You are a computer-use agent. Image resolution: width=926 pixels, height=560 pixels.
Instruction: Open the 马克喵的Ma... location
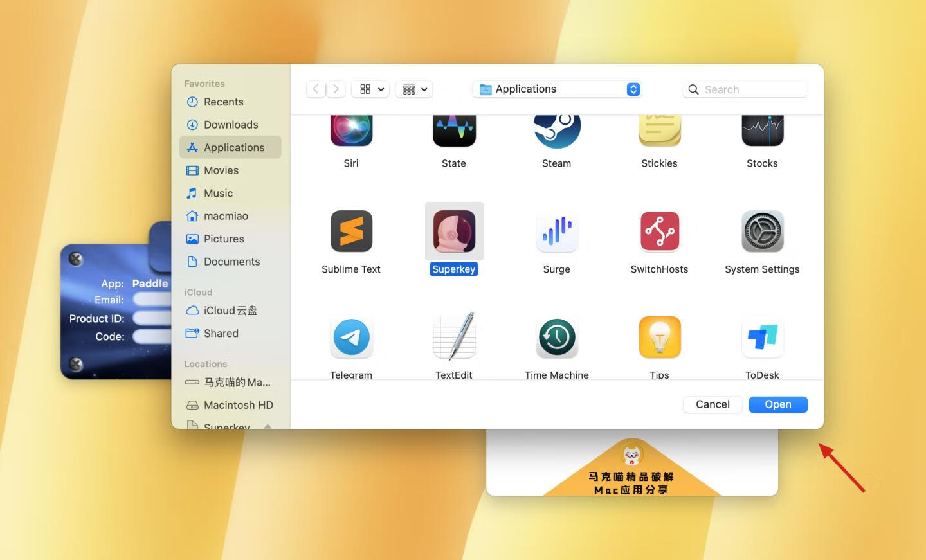point(230,382)
